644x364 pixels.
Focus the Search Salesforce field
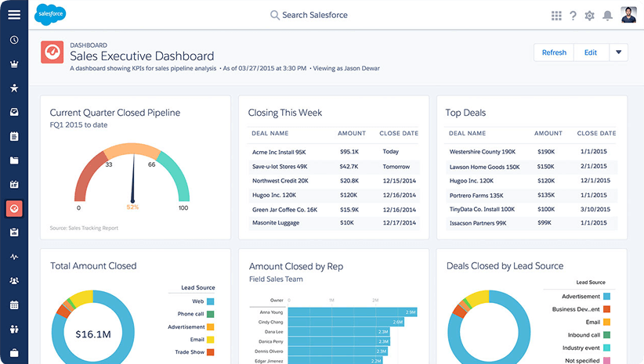coord(309,15)
